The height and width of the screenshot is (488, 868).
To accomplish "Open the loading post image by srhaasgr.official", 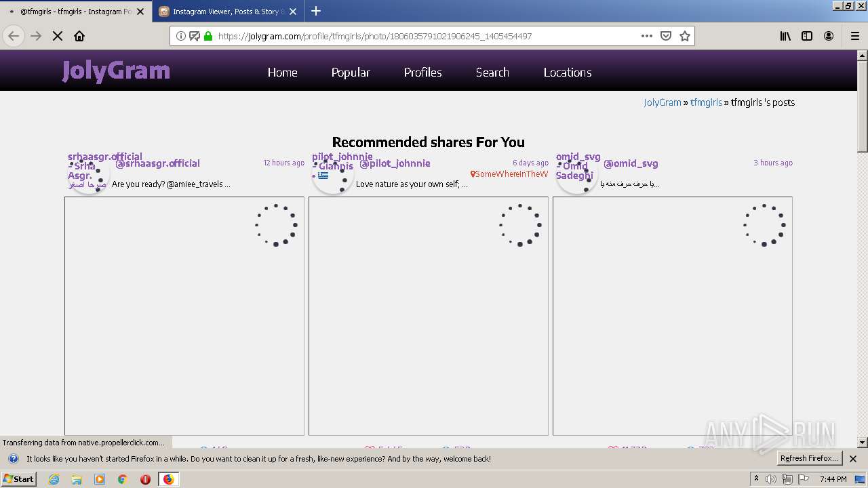I will 184,316.
